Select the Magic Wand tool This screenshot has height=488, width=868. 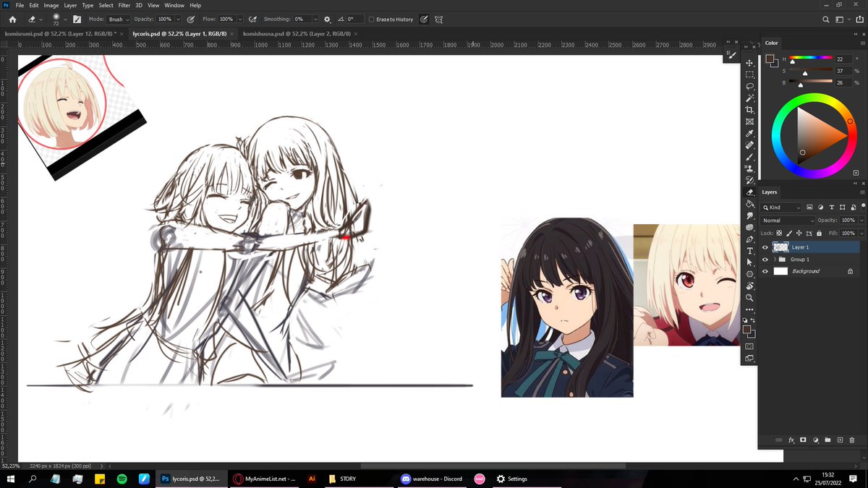pyautogui.click(x=749, y=98)
